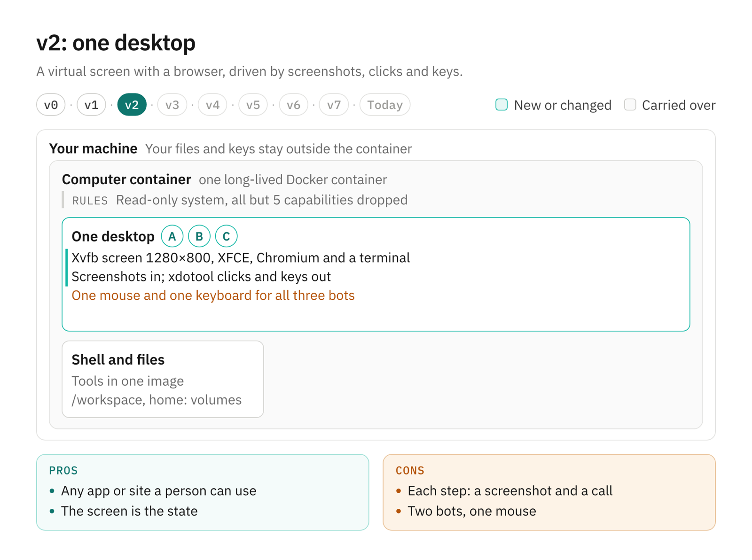Image resolution: width=752 pixels, height=560 pixels.
Task: Click the New or changed legend swatch
Action: coord(501,105)
